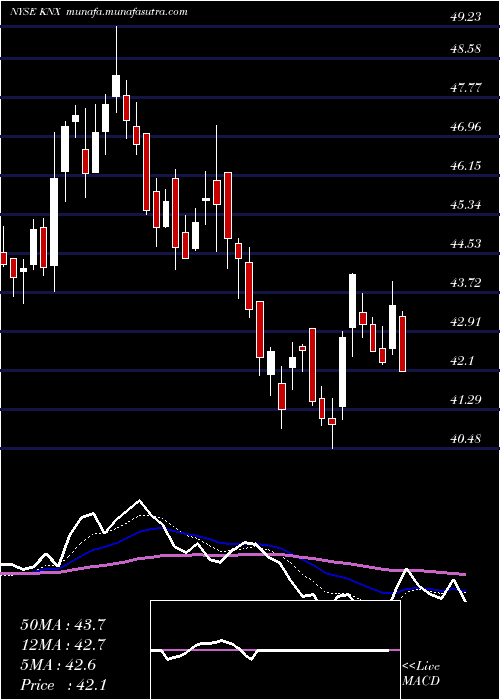500x700 pixels.
Task: Select the 47.77 price axis label
Action: click(x=465, y=88)
